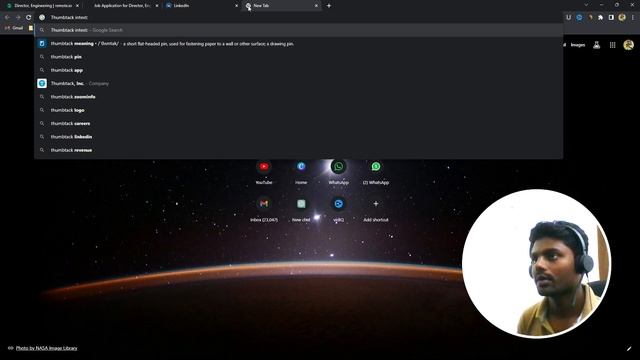Viewport: 640px width, 360px height.
Task: Click the blue circular extension icon in toolbar
Action: coord(579,18)
